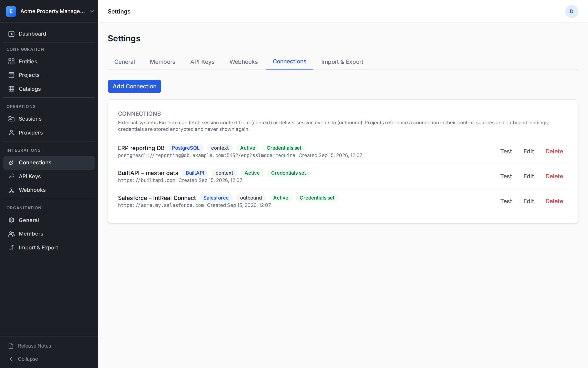The width and height of the screenshot is (588, 368).
Task: Delete the BuiltAPI – master data connection
Action: [554, 176]
